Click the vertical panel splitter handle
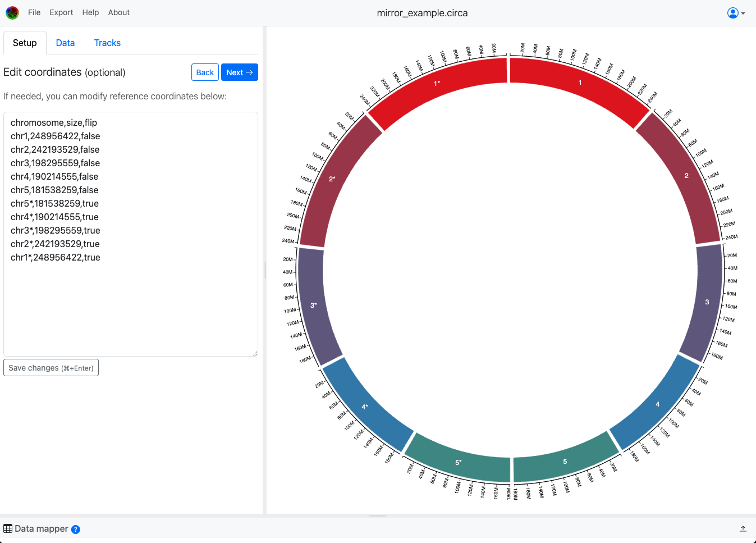756x543 pixels. click(264, 270)
